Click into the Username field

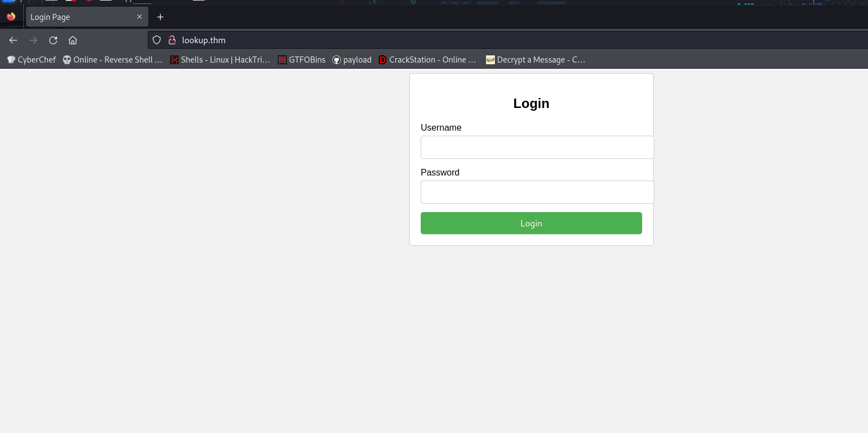tap(537, 147)
